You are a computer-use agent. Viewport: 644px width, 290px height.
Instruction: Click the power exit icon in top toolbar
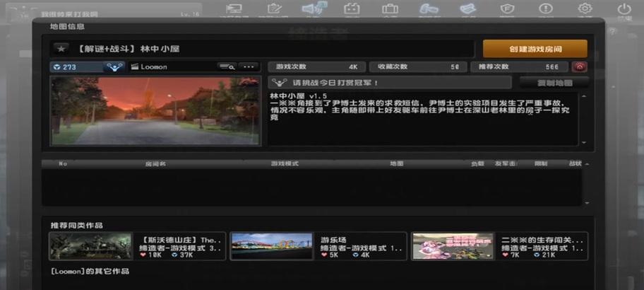click(x=624, y=8)
